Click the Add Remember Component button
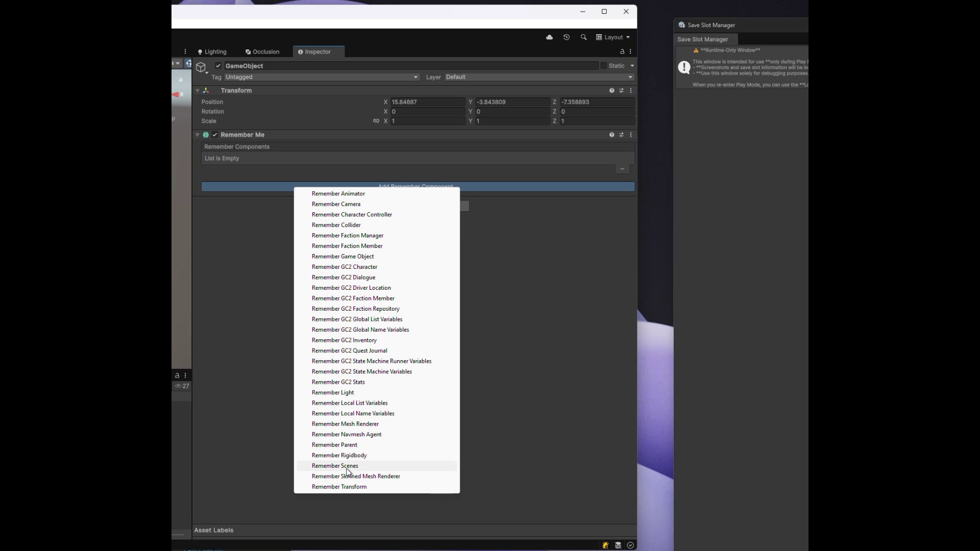The height and width of the screenshot is (551, 980). 418,187
